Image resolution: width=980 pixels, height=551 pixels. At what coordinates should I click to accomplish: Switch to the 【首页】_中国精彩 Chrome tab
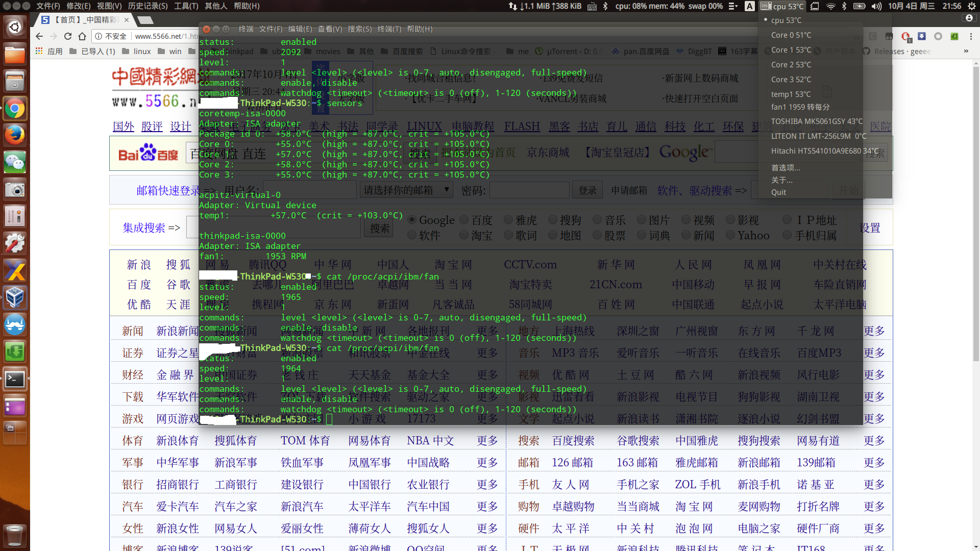coord(86,20)
